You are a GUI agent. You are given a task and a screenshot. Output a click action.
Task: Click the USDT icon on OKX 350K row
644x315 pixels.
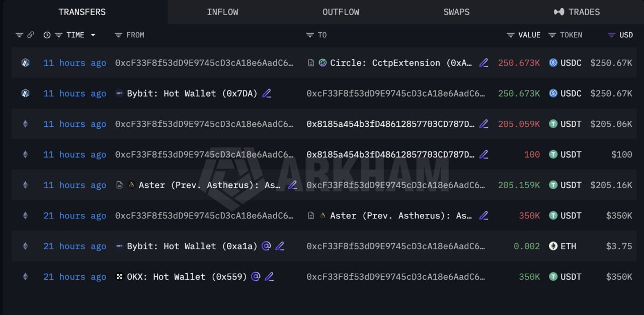pyautogui.click(x=553, y=276)
